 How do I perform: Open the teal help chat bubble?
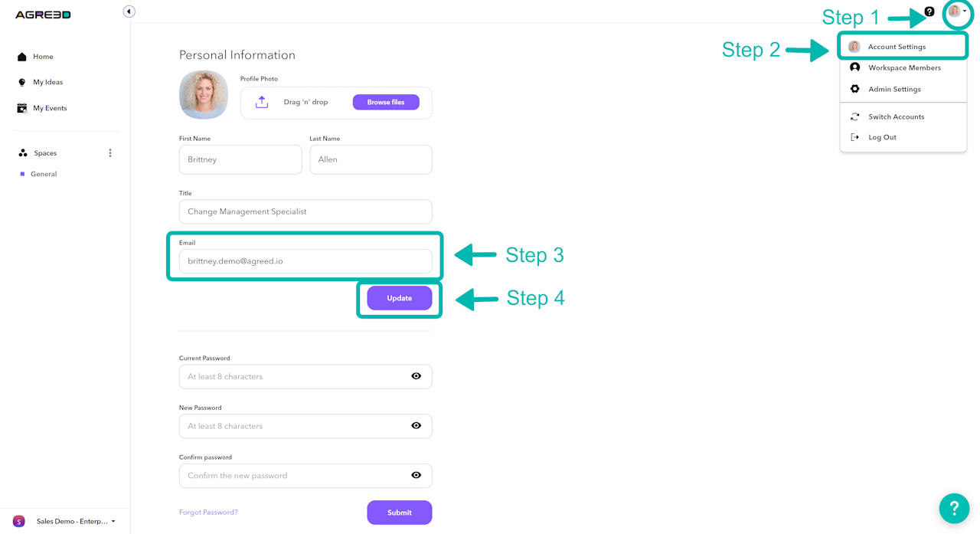tap(954, 507)
